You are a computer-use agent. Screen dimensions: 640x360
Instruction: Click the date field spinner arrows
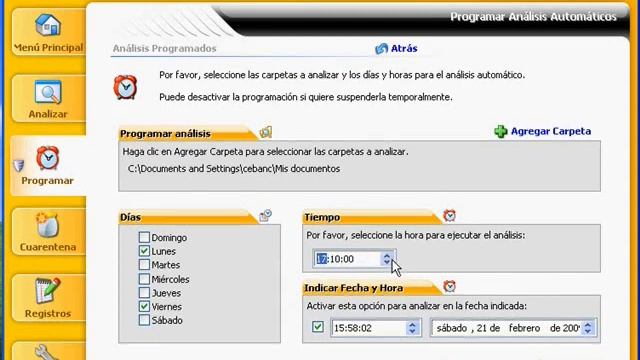pyautogui.click(x=588, y=328)
